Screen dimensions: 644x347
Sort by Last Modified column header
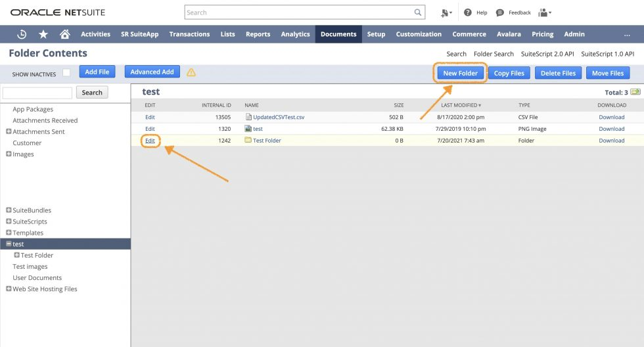[461, 105]
